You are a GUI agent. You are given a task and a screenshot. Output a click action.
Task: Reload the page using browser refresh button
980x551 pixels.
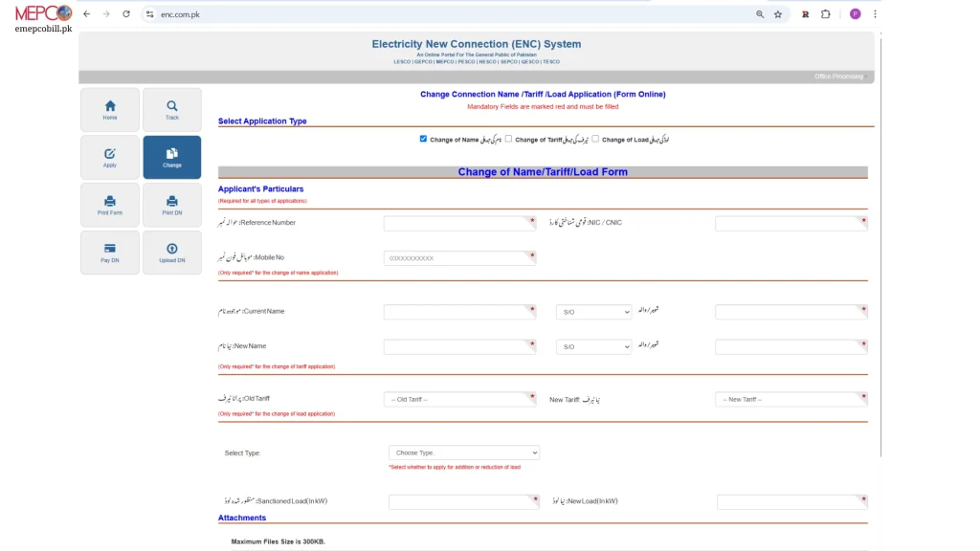126,14
